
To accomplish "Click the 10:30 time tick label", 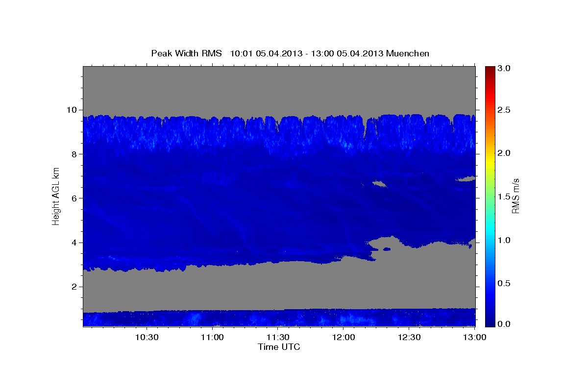I will [x=147, y=338].
